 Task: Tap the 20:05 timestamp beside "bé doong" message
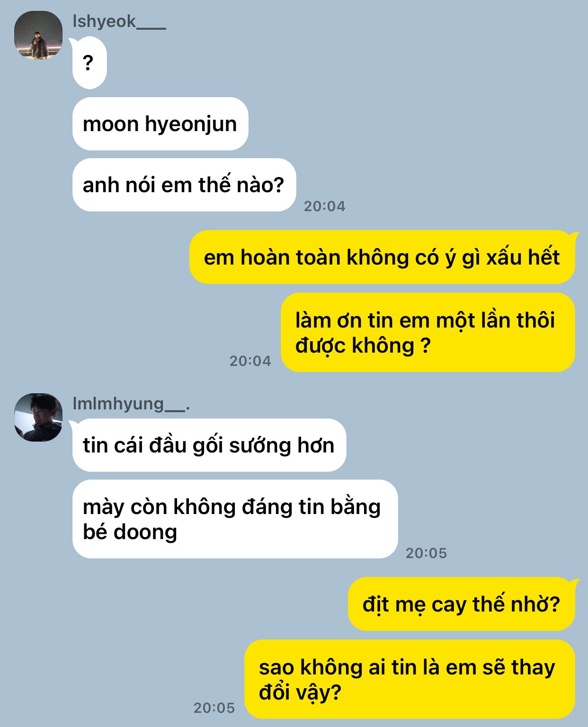(x=426, y=553)
